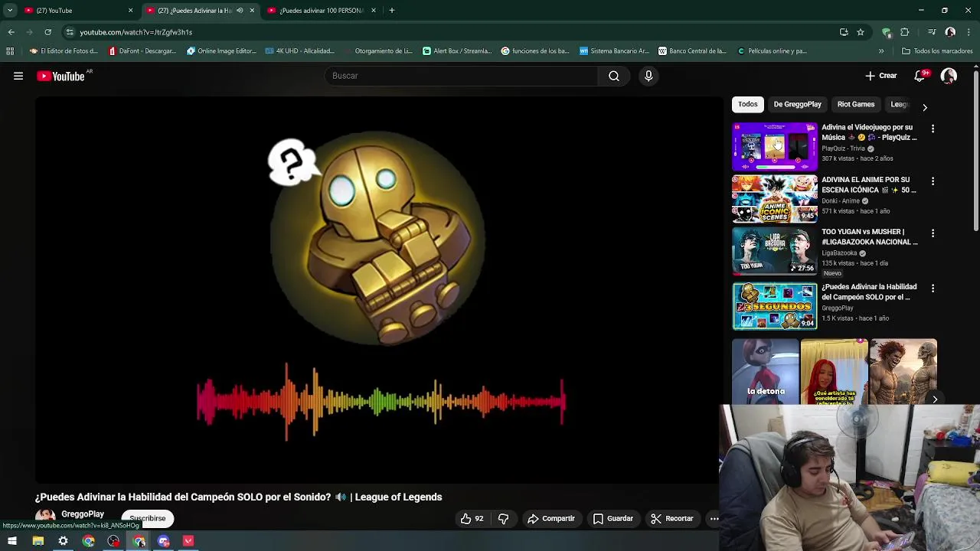Click the Guardar save button
The image size is (980, 551).
613,519
